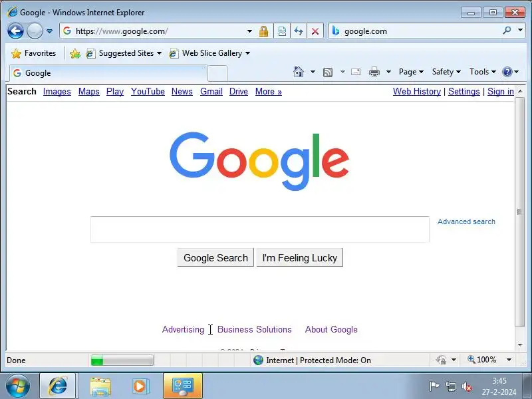Viewport: 532px width, 399px height.
Task: Click the address bar URL field
Action: pos(154,31)
